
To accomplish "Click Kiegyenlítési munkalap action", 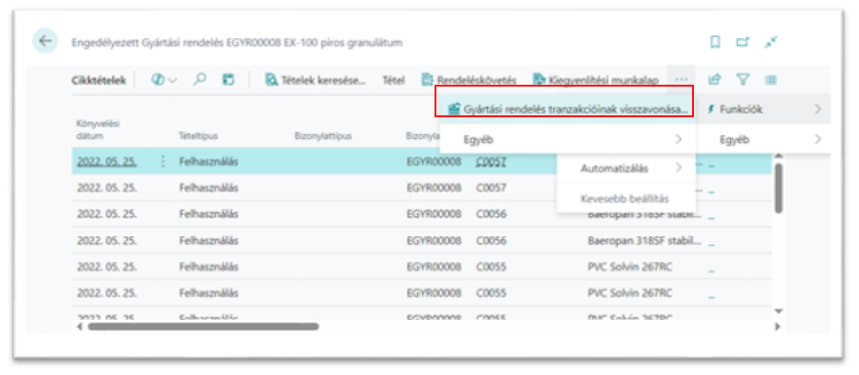I will [595, 80].
